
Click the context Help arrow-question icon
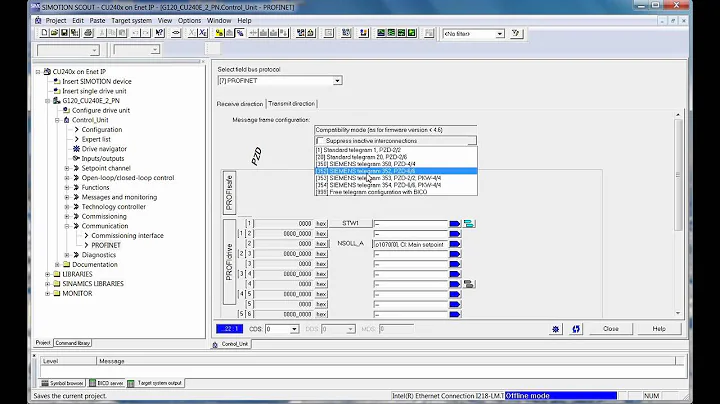tap(159, 33)
